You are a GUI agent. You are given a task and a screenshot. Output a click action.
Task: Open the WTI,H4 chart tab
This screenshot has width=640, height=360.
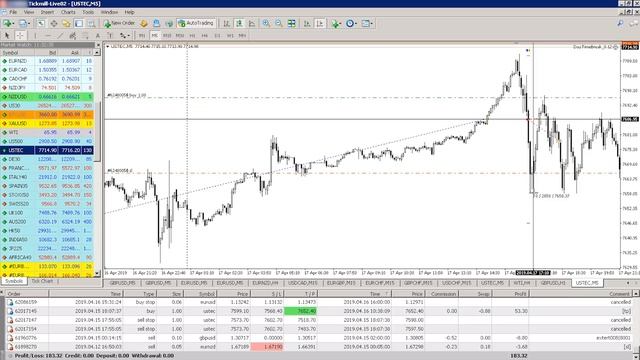tap(521, 283)
